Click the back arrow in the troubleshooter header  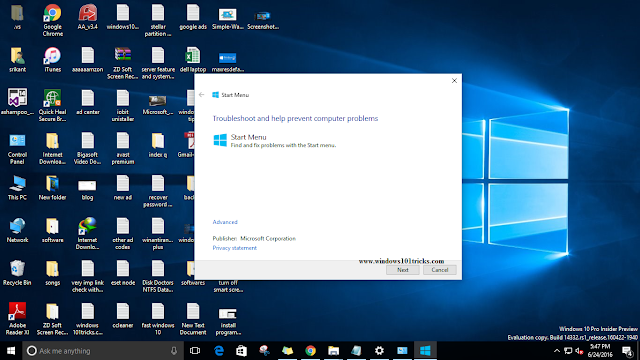[202, 95]
